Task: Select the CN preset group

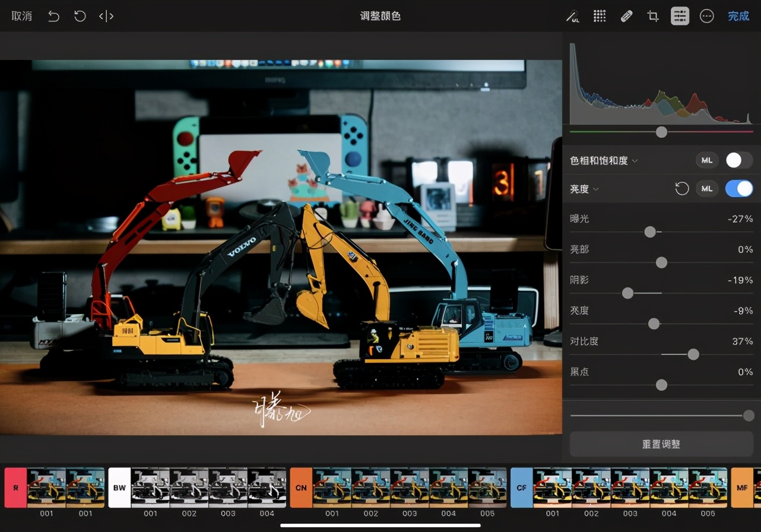Action: [301, 487]
